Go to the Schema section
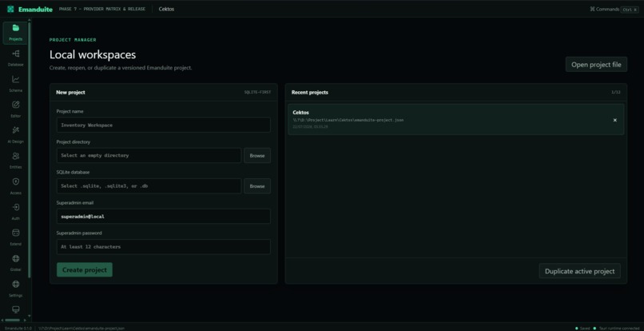This screenshot has height=331, width=644. pos(16,84)
